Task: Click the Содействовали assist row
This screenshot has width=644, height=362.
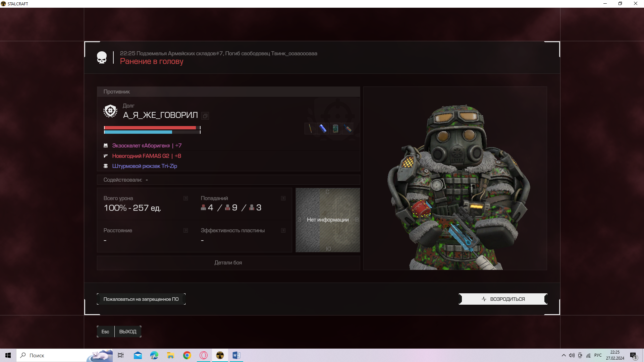Action: tap(228, 180)
